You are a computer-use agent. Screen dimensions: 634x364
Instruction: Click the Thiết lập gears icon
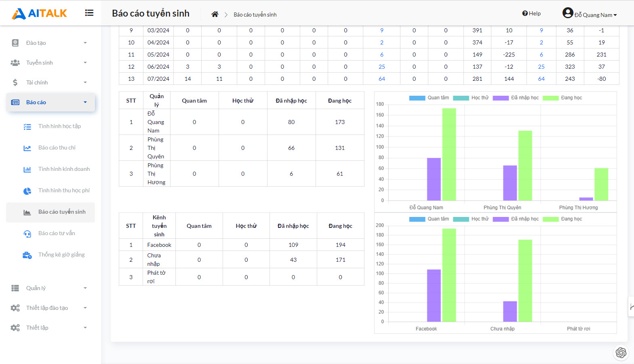click(x=15, y=328)
